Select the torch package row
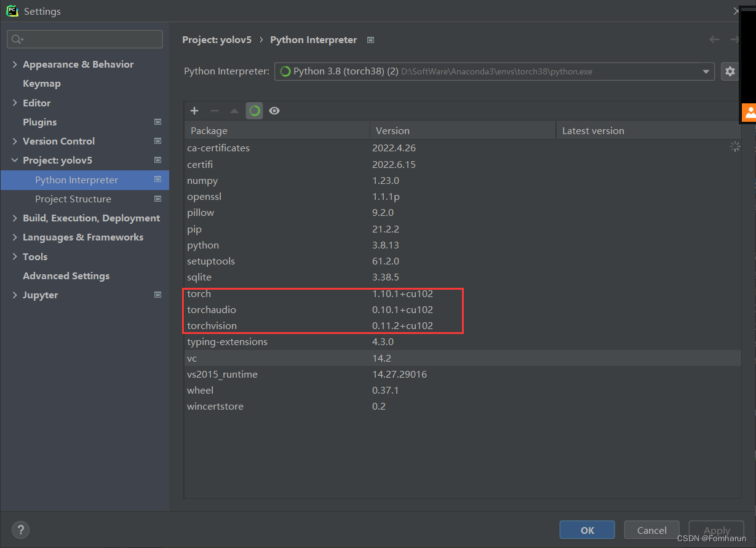756x548 pixels. click(463, 293)
